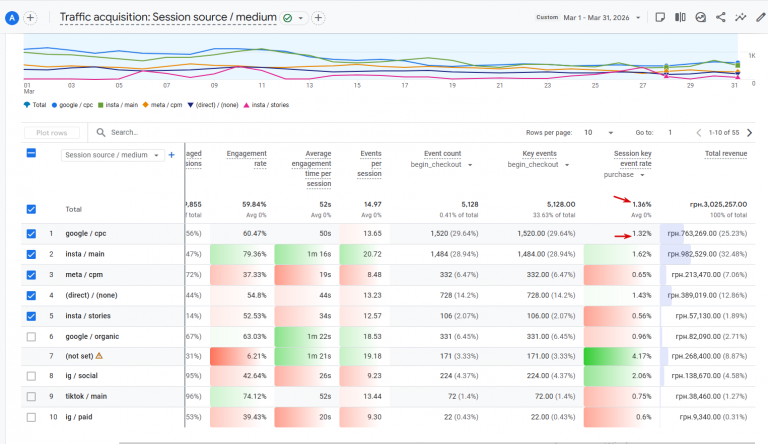Viewport: 768px width, 444px height.
Task: Click the annotations note icon
Action: 660,17
